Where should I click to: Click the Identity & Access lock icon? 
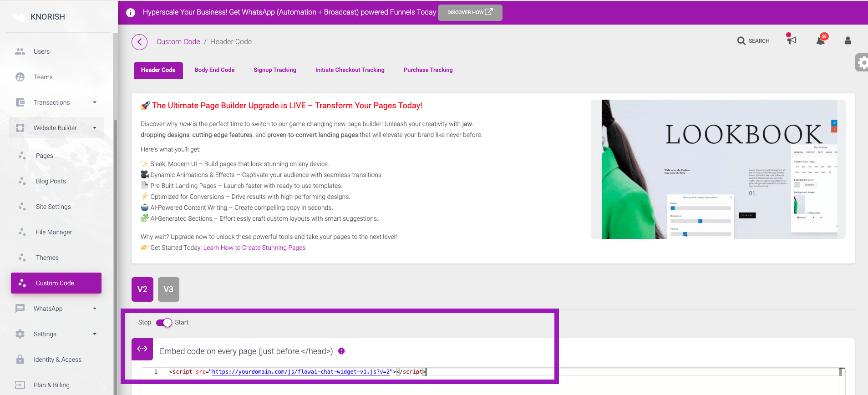20,360
